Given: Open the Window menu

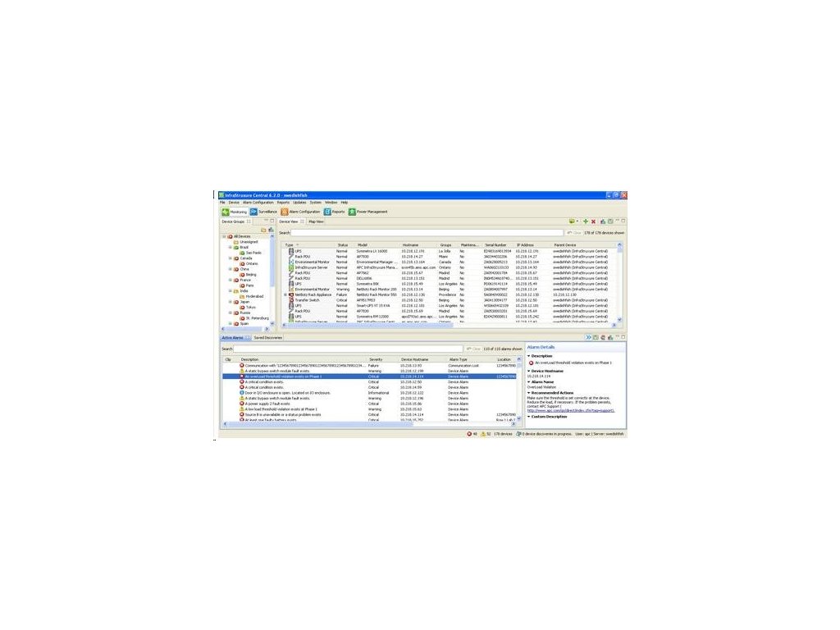Looking at the screenshot, I should point(331,203).
